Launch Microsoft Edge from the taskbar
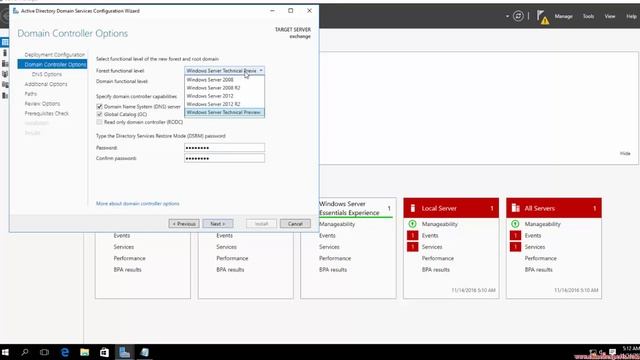This screenshot has height=360, width=640. click(64, 352)
